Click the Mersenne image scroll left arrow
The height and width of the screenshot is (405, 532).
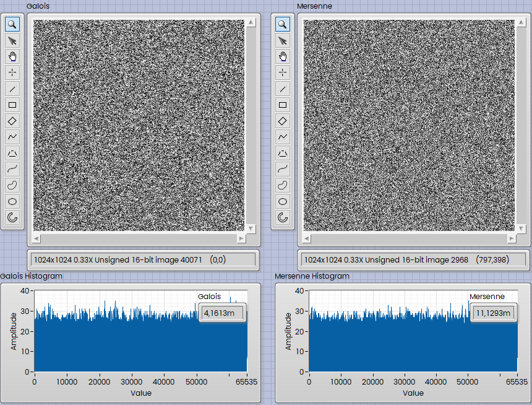coord(307,238)
